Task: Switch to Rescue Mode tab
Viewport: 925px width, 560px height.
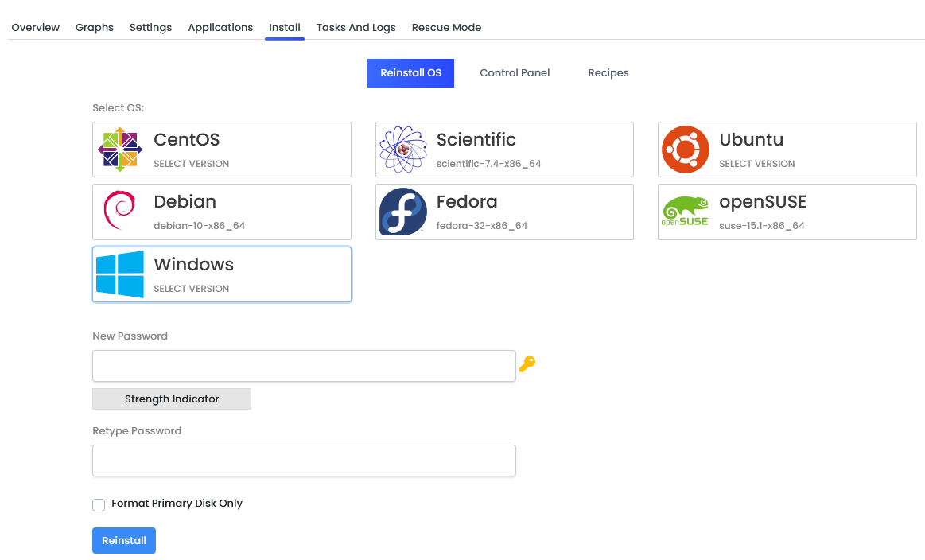Action: 446,27
